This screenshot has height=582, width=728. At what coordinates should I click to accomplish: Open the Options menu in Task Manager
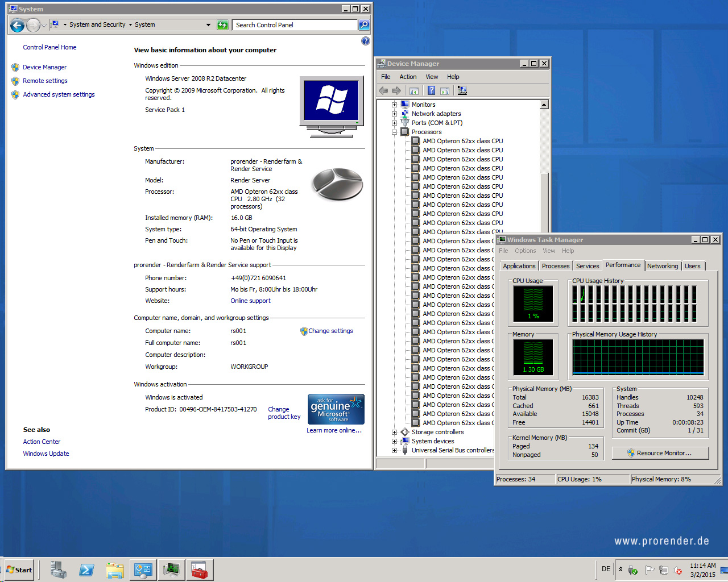[x=525, y=251]
